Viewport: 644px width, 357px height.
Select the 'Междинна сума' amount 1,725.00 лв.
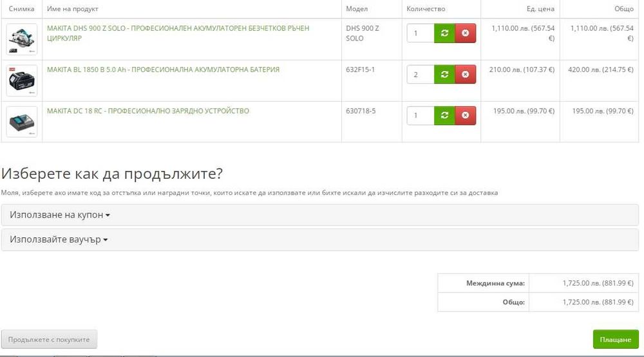pyautogui.click(x=598, y=283)
